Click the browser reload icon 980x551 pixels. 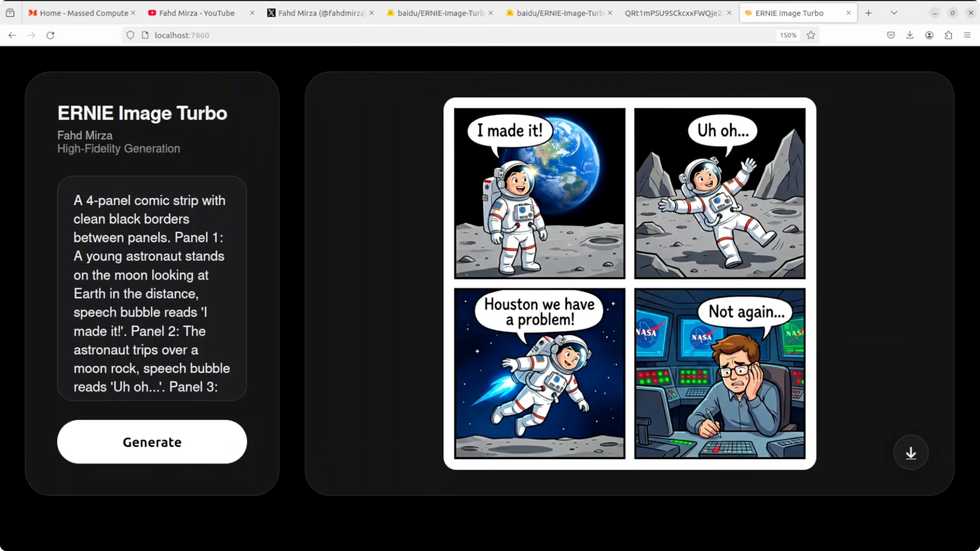pyautogui.click(x=51, y=35)
